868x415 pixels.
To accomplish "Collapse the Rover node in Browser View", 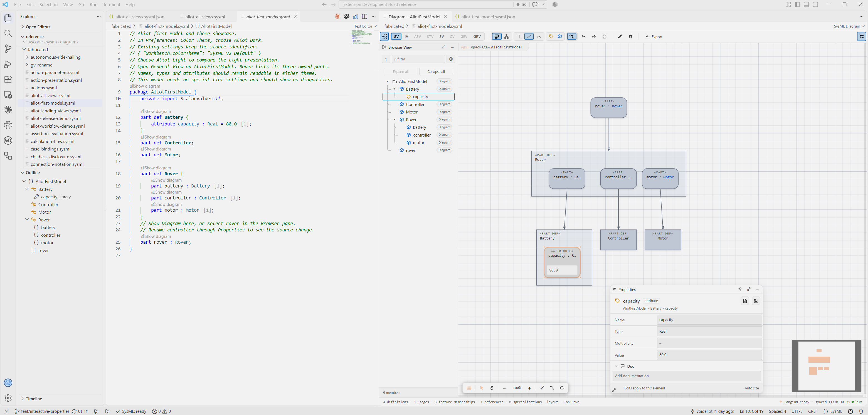I will (394, 120).
